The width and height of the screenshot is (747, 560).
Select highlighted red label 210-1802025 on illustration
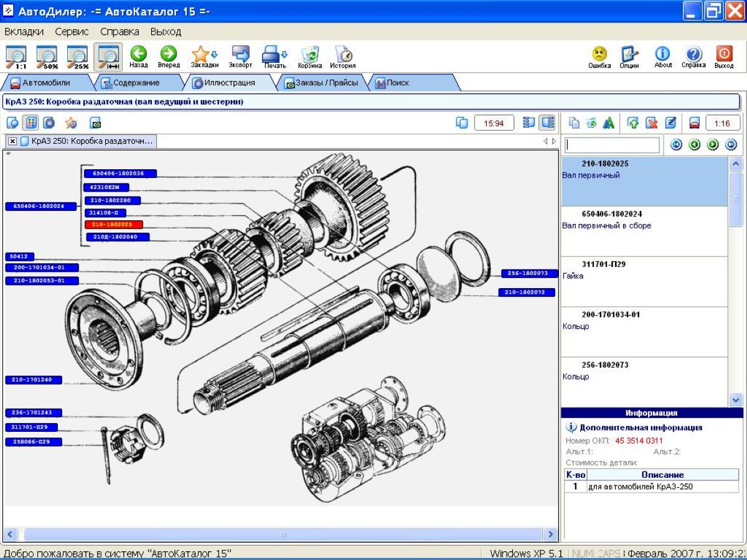113,225
